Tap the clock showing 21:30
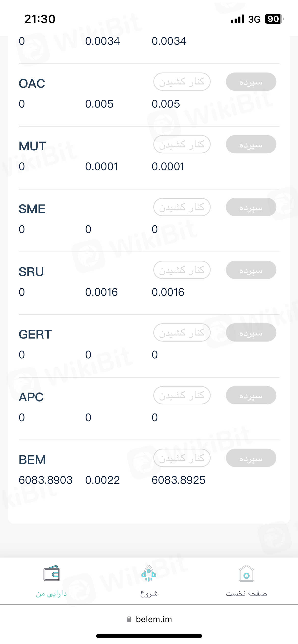 (40, 19)
